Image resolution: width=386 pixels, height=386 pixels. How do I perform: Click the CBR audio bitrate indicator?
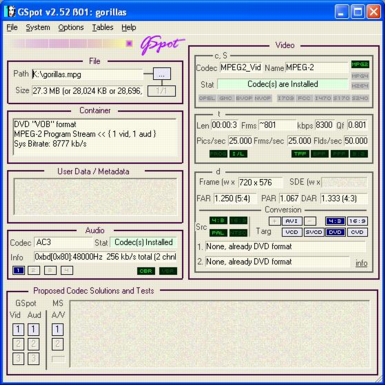pos(146,271)
